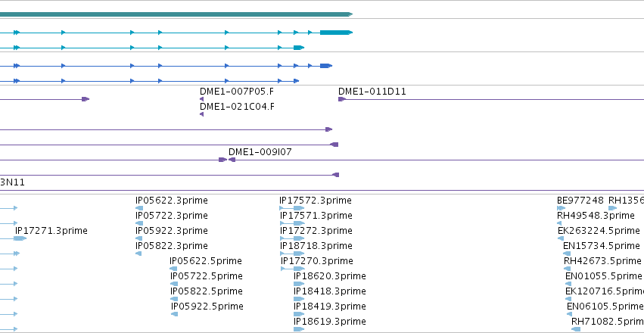Select the IP05822.3prime EST label
This screenshot has height=333, width=644.
[x=172, y=246]
